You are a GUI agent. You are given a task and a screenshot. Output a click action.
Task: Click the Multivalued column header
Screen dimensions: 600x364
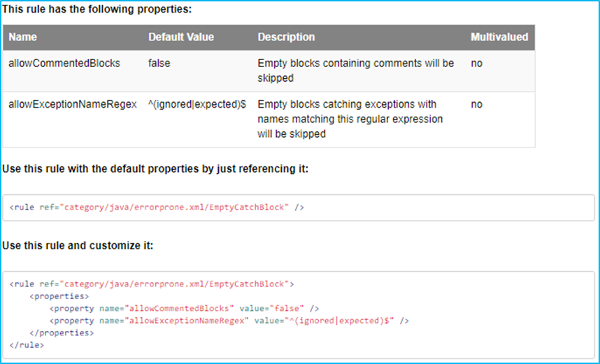pyautogui.click(x=499, y=37)
